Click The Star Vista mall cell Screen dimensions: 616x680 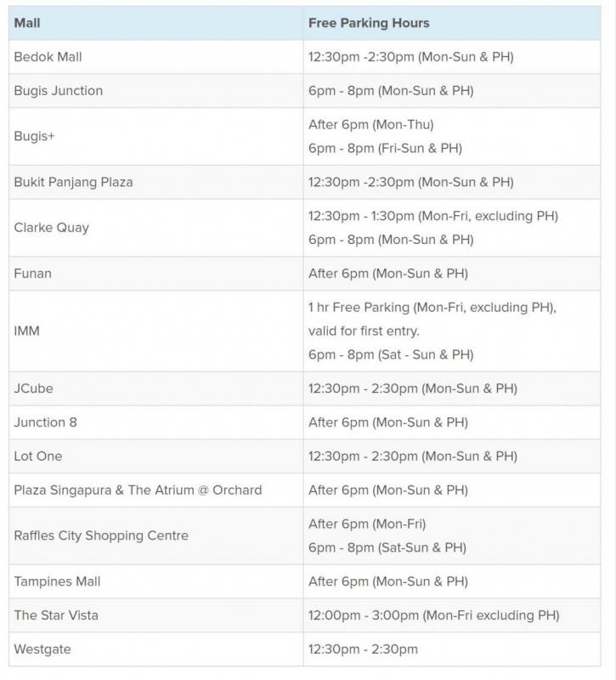click(56, 615)
